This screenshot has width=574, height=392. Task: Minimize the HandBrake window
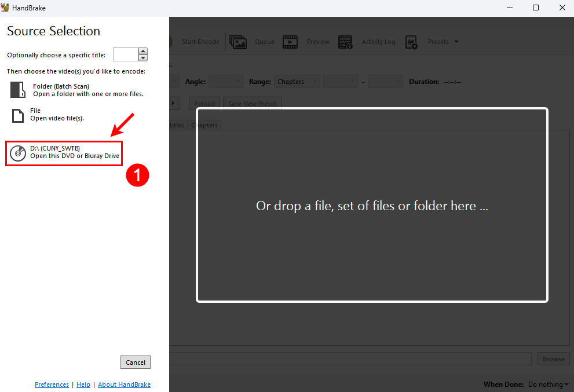(x=509, y=8)
